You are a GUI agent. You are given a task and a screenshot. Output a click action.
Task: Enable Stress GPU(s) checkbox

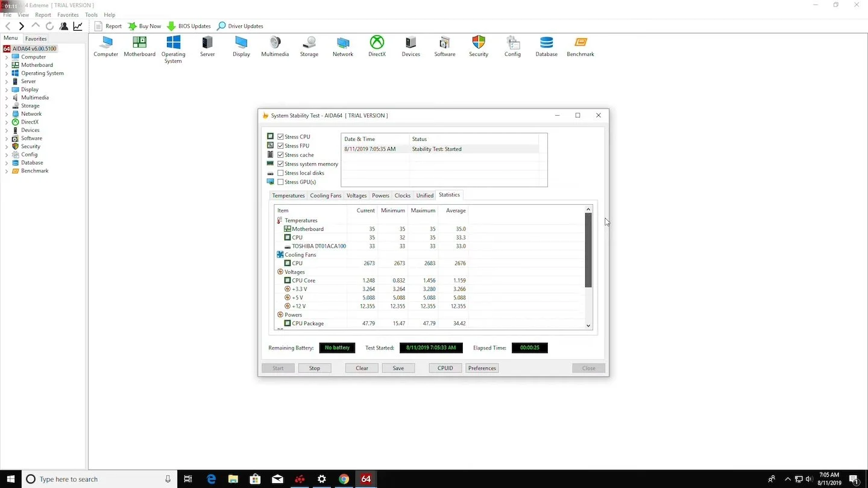(x=280, y=182)
